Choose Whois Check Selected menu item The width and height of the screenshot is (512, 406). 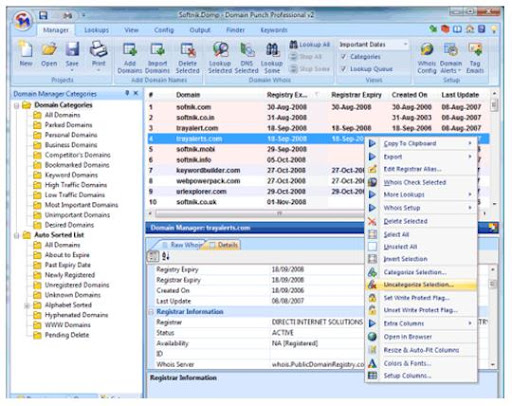421,182
